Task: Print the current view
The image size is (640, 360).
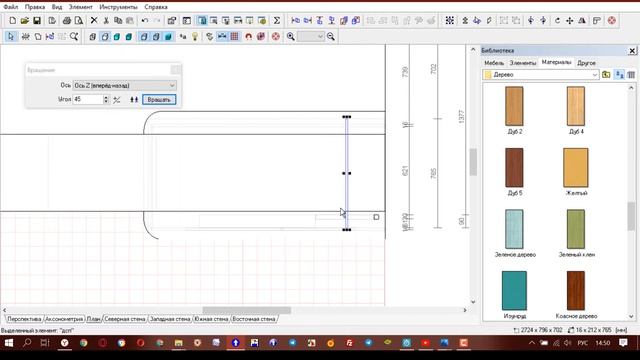Action: [67, 20]
